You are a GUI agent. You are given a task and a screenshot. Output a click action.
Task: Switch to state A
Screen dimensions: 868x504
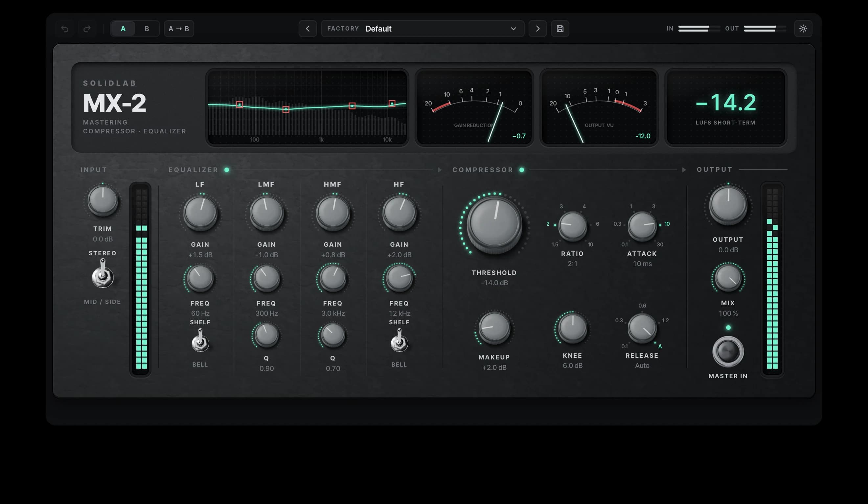point(123,29)
